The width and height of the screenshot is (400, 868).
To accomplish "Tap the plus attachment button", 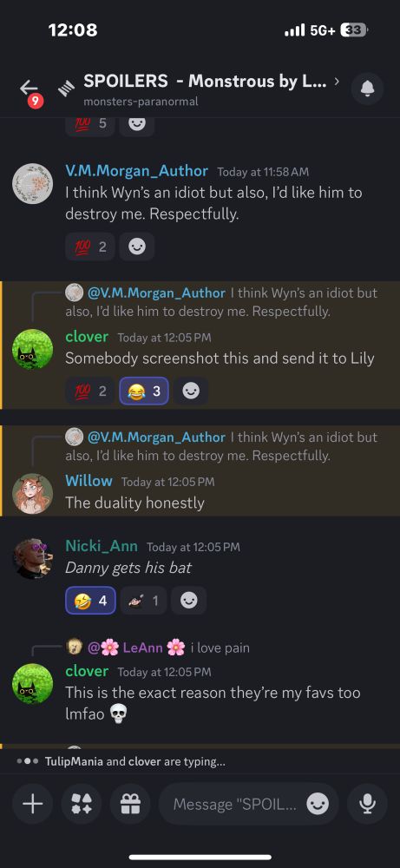I will pos(33,804).
